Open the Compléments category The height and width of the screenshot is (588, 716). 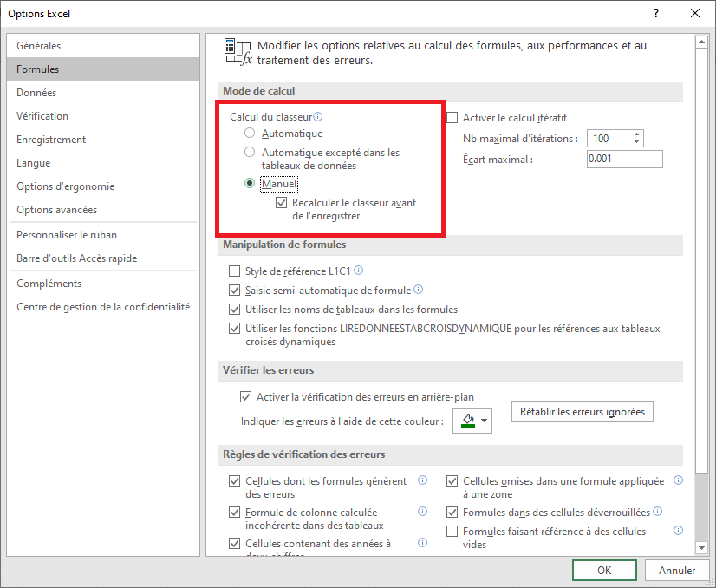coord(103,284)
